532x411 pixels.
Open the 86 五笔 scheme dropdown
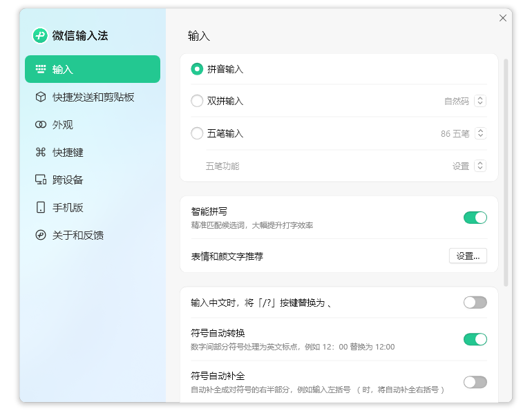pos(480,133)
